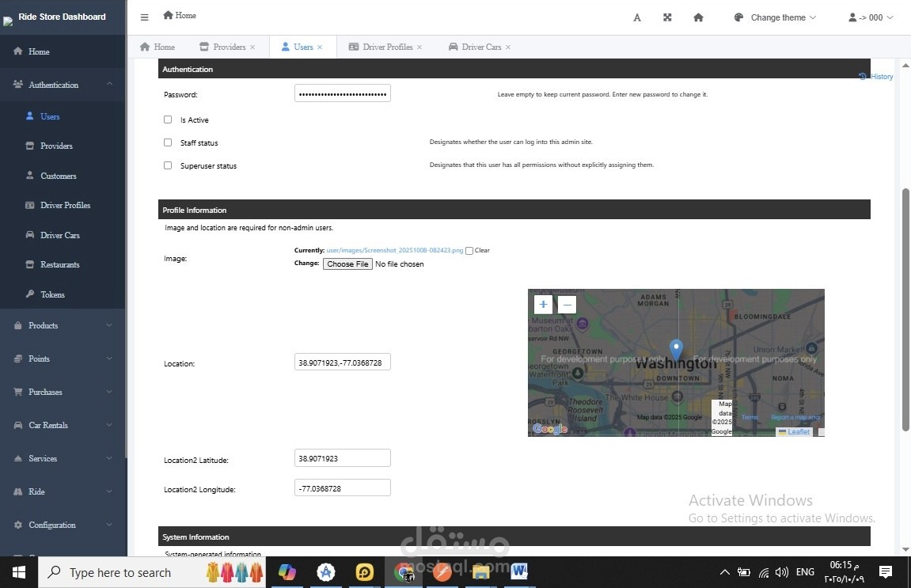Toggle the sidebar hamburger menu icon
The height and width of the screenshot is (588, 911).
pyautogui.click(x=145, y=17)
